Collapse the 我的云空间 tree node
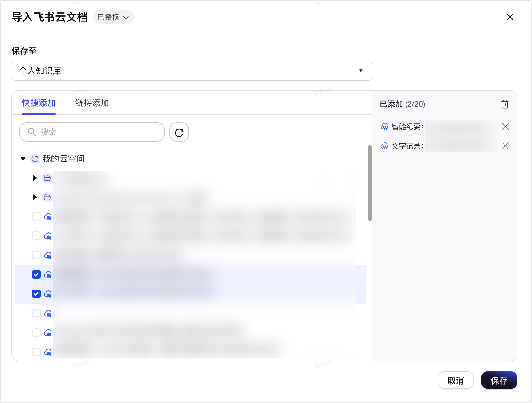The height and width of the screenshot is (403, 532). tap(23, 159)
